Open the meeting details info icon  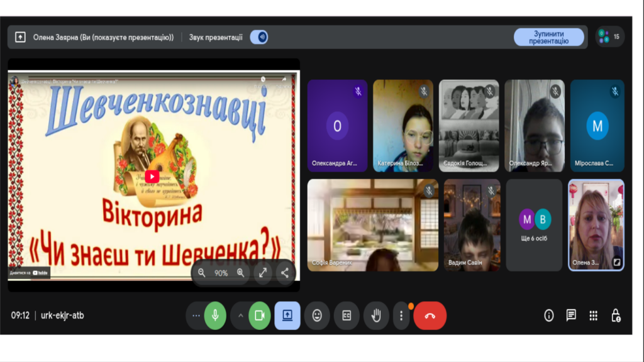coord(549,315)
